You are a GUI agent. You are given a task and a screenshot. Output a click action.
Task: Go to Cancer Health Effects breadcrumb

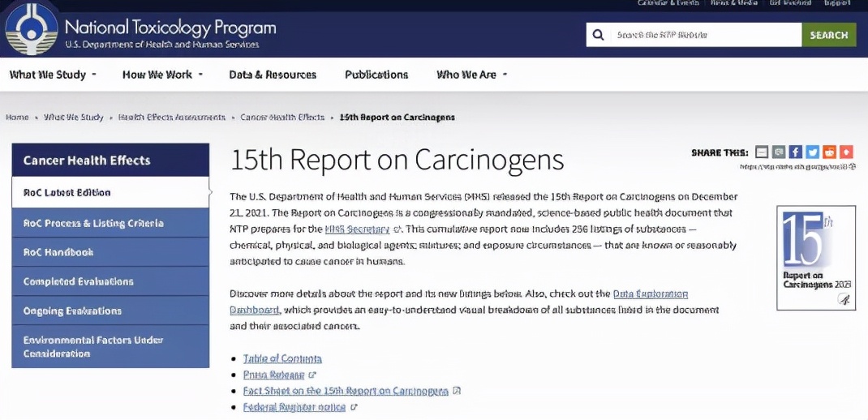(282, 118)
